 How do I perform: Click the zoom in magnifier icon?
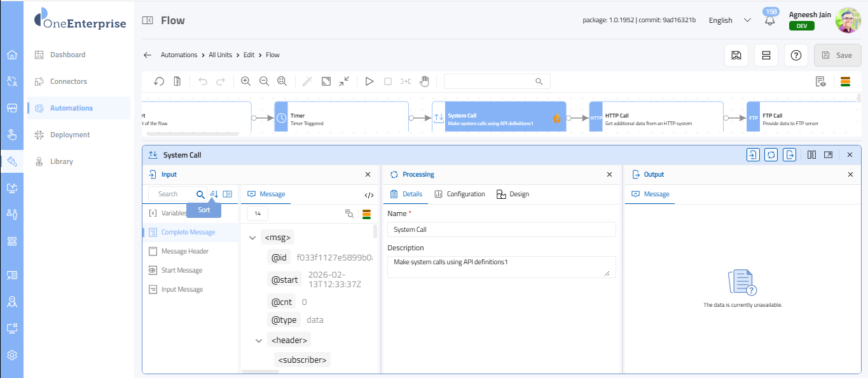(245, 81)
